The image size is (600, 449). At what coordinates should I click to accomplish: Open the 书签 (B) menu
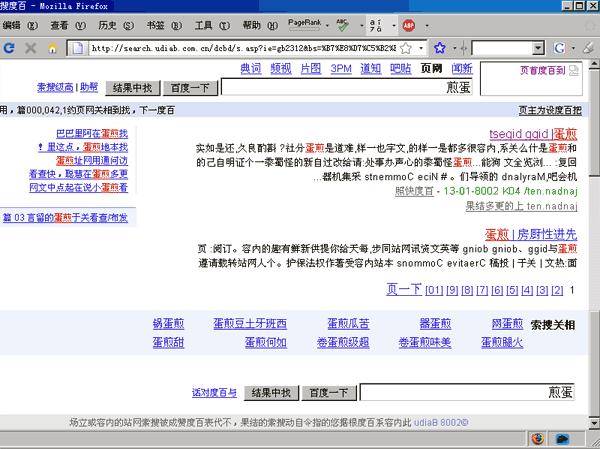tap(164, 25)
